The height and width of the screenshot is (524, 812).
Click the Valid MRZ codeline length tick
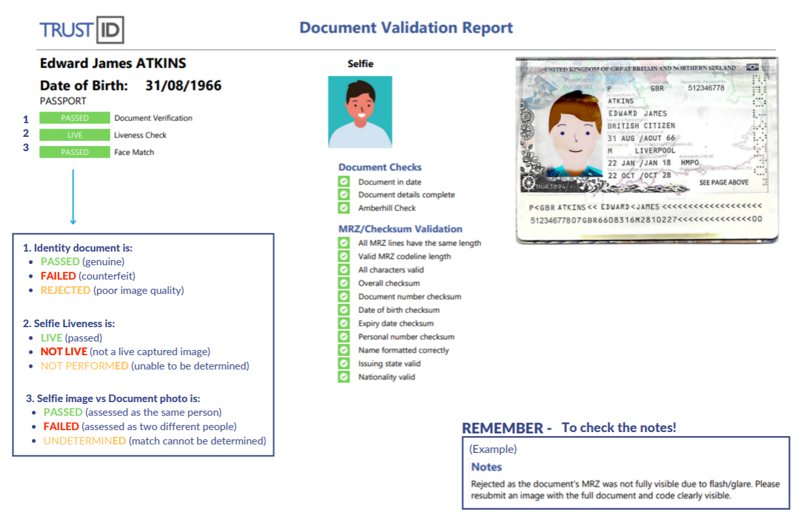(344, 256)
